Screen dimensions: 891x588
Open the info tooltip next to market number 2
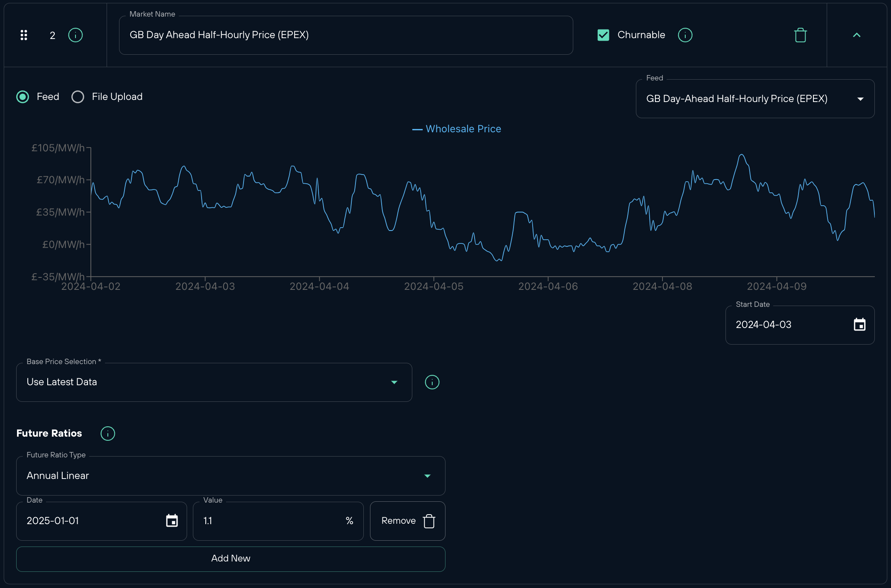click(x=75, y=35)
